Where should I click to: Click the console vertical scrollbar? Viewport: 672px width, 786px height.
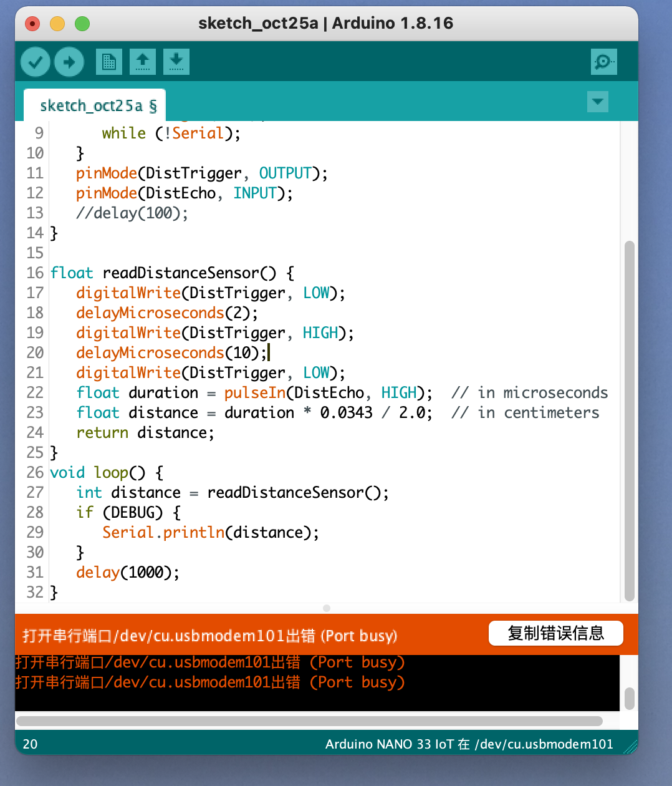click(630, 699)
